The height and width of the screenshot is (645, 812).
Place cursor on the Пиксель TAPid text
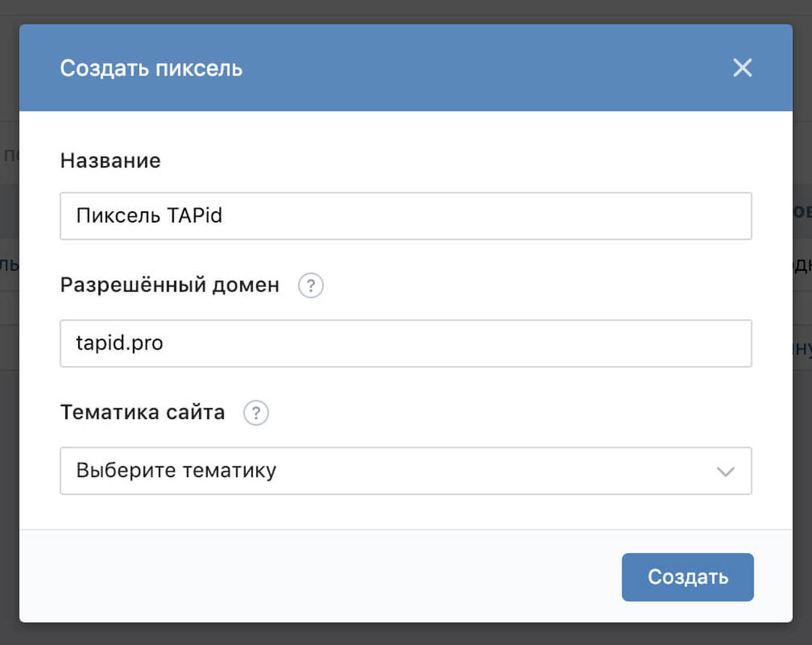(x=149, y=216)
